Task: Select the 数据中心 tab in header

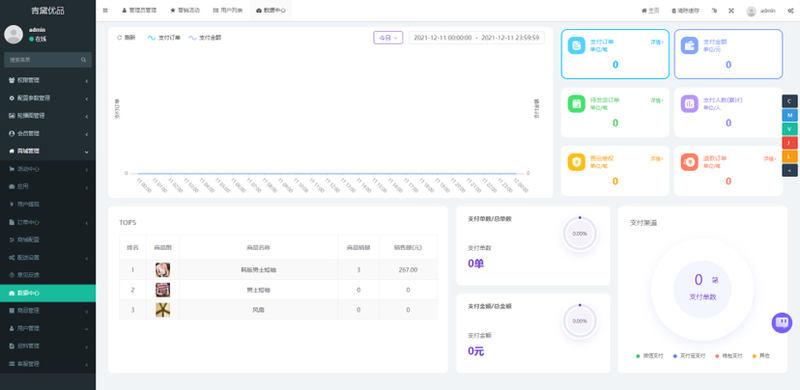Action: (x=270, y=10)
